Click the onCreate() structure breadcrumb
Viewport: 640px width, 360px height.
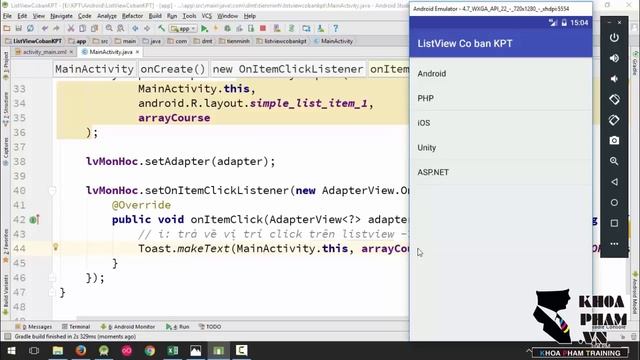pyautogui.click(x=173, y=69)
